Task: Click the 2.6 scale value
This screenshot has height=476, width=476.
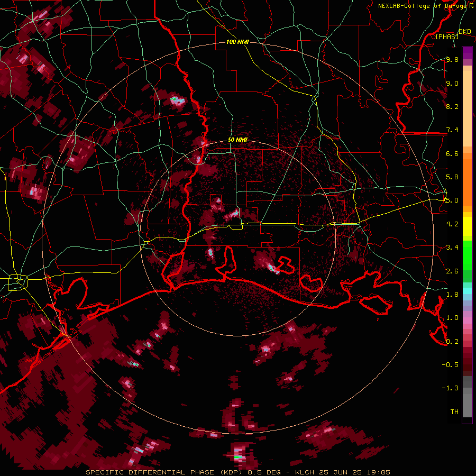Action: 452,271
